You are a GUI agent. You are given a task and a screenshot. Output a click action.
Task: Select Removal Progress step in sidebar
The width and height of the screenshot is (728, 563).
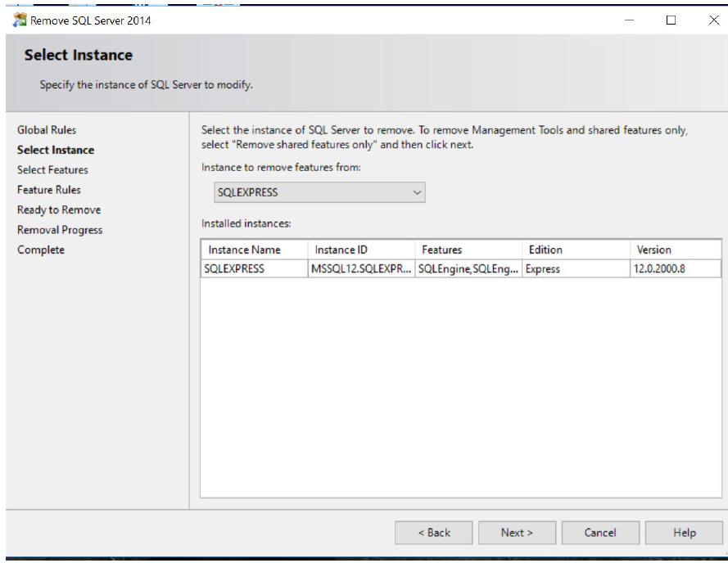click(60, 230)
